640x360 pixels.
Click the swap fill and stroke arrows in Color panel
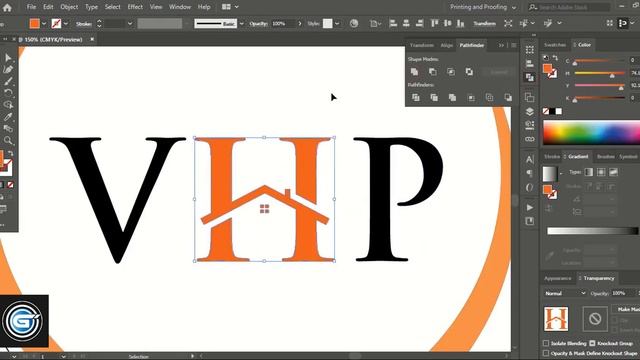pos(555,58)
